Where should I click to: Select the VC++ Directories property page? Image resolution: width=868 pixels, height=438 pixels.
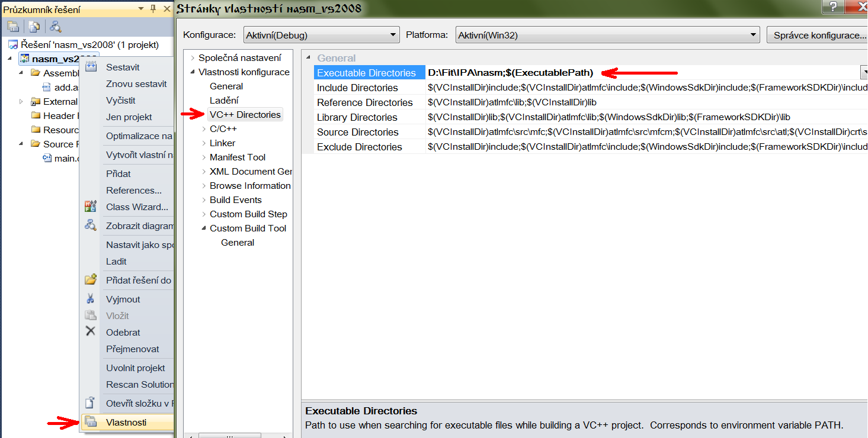245,115
